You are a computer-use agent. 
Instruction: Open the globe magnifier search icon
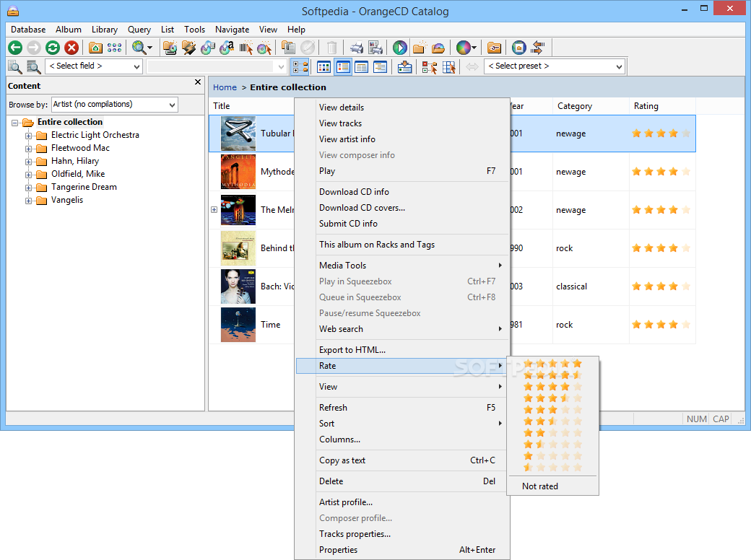pos(142,48)
